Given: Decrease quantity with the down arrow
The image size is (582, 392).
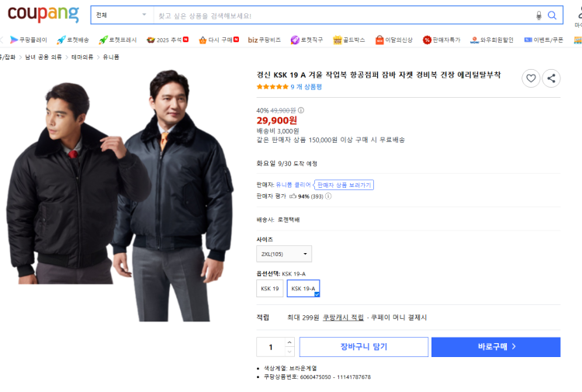Looking at the screenshot, I should tap(289, 352).
